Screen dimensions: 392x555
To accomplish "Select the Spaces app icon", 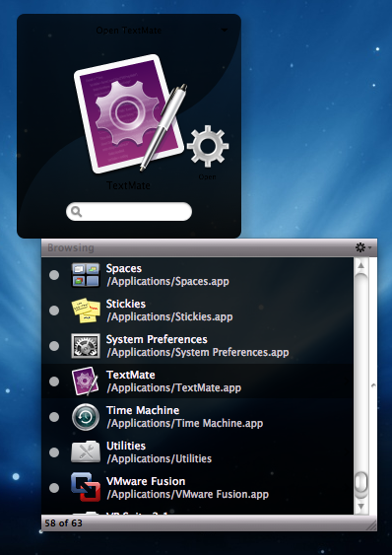I will click(86, 275).
